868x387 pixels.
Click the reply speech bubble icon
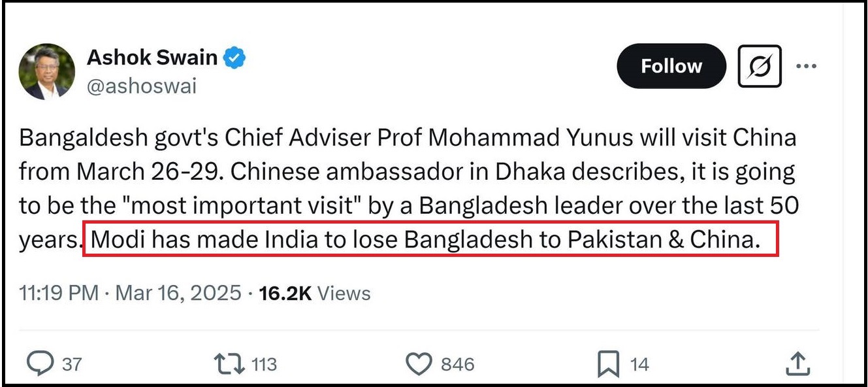tap(40, 363)
